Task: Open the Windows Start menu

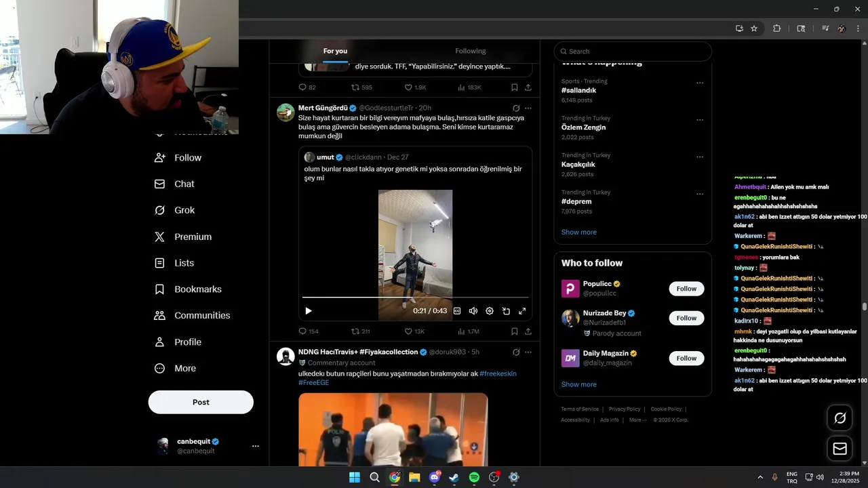Action: point(354,477)
